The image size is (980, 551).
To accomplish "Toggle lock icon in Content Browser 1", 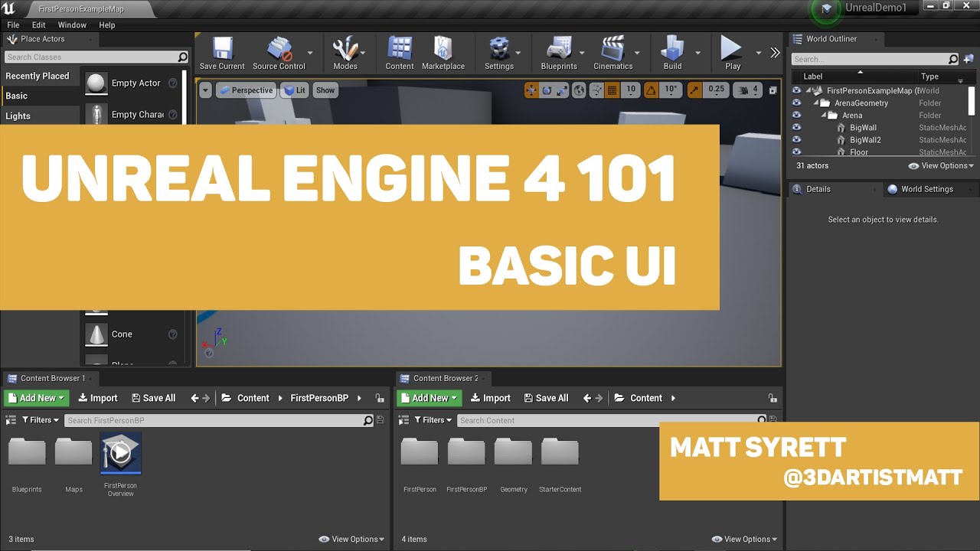I will click(380, 398).
